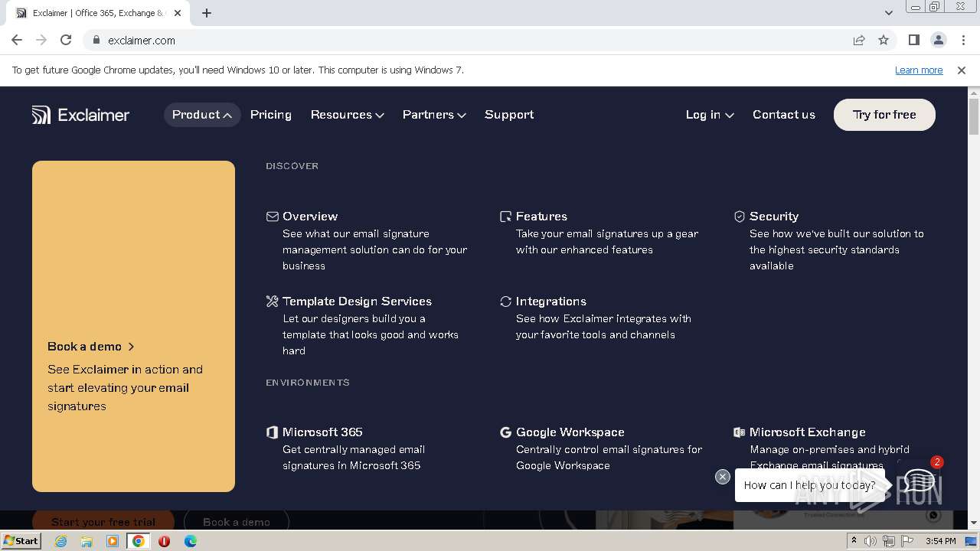Toggle the browser side panel

pos(913,40)
